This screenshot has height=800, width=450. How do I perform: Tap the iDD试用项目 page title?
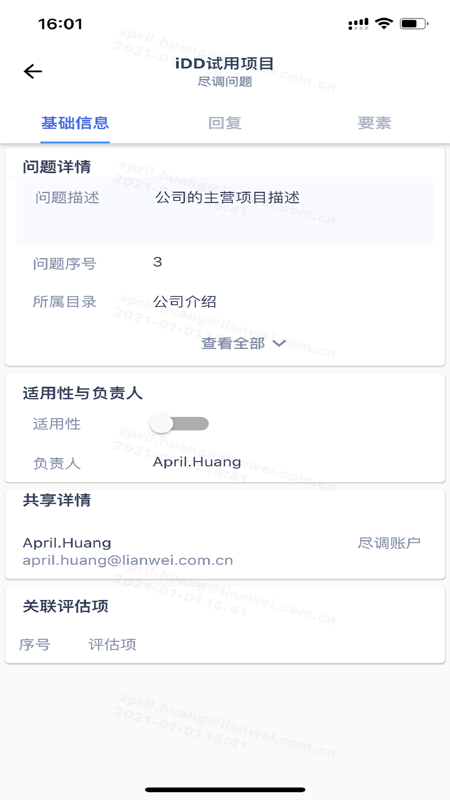224,64
